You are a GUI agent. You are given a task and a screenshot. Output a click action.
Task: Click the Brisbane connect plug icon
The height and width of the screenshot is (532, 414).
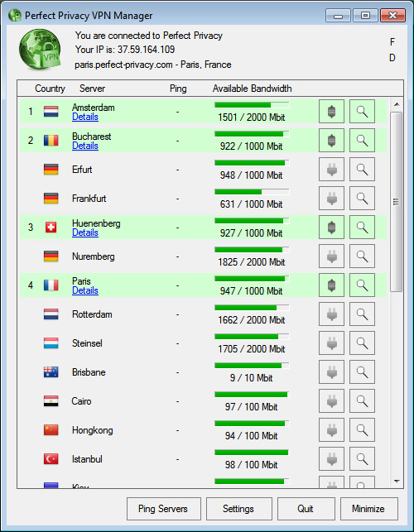(x=331, y=371)
